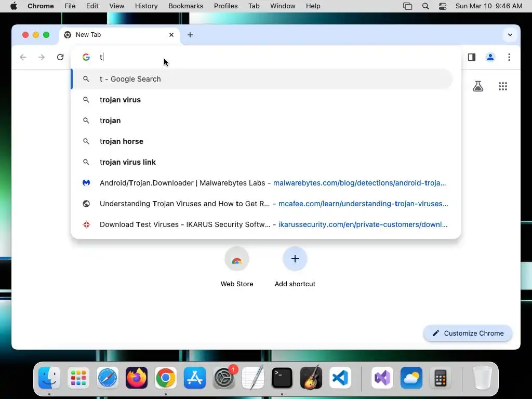This screenshot has width=532, height=399.
Task: Open the Chrome three-dot menu
Action: click(x=509, y=57)
